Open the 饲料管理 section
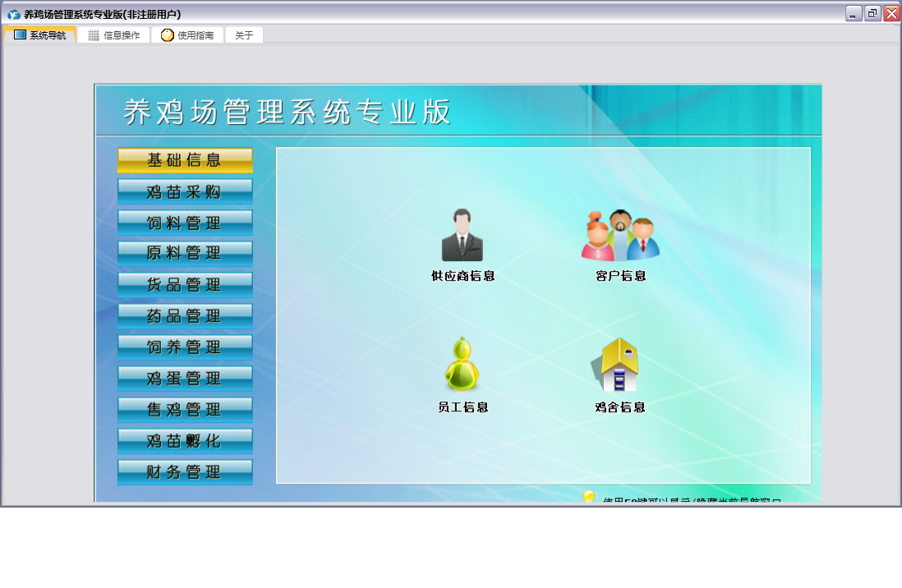This screenshot has width=902, height=588. click(x=185, y=223)
